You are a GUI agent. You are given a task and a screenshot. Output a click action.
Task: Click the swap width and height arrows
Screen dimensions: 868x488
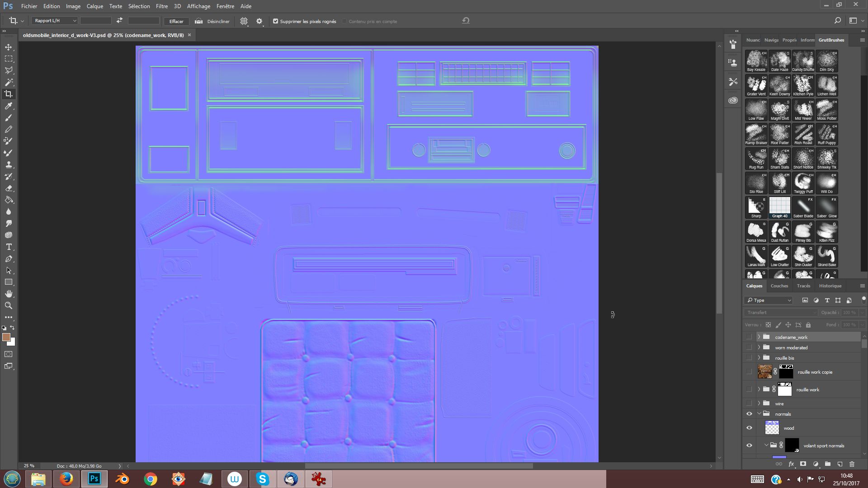[x=119, y=21]
